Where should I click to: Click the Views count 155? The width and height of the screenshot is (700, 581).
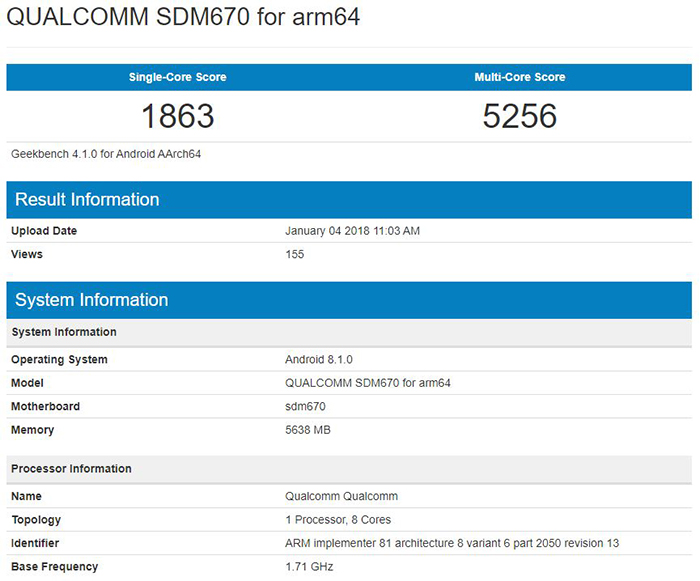click(295, 254)
